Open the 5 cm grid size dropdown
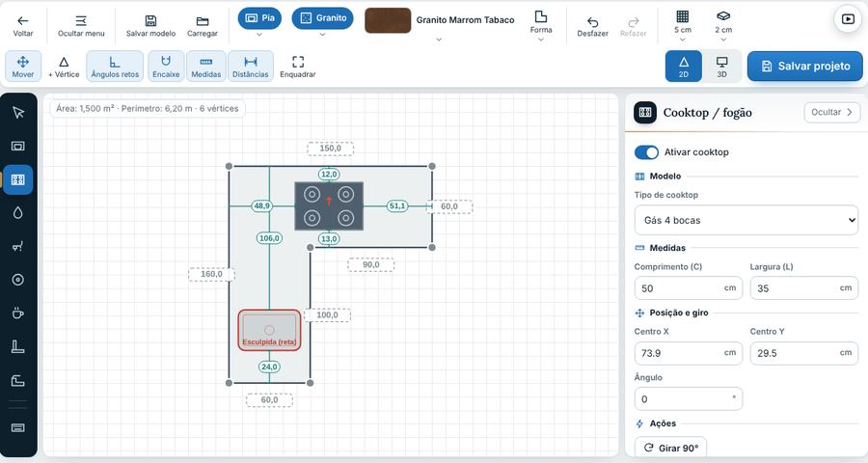 (683, 25)
